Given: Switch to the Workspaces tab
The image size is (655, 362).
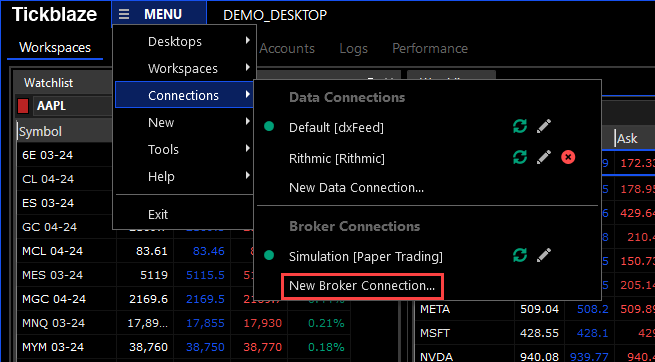Looking at the screenshot, I should 55,48.
